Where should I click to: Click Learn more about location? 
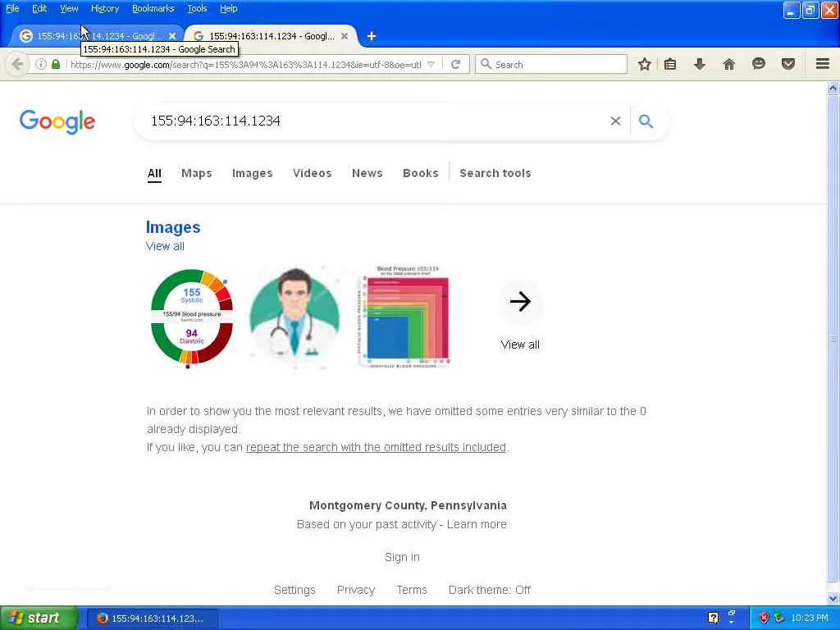477,524
